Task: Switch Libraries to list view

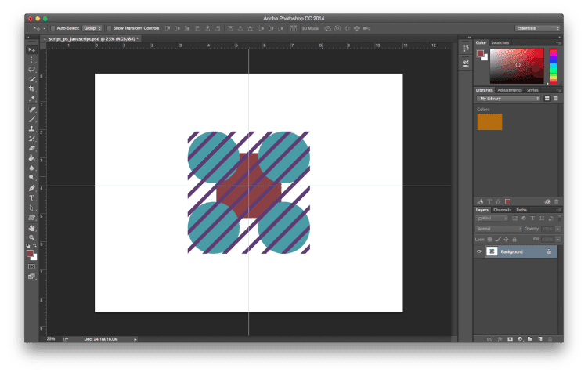Action: click(556, 99)
